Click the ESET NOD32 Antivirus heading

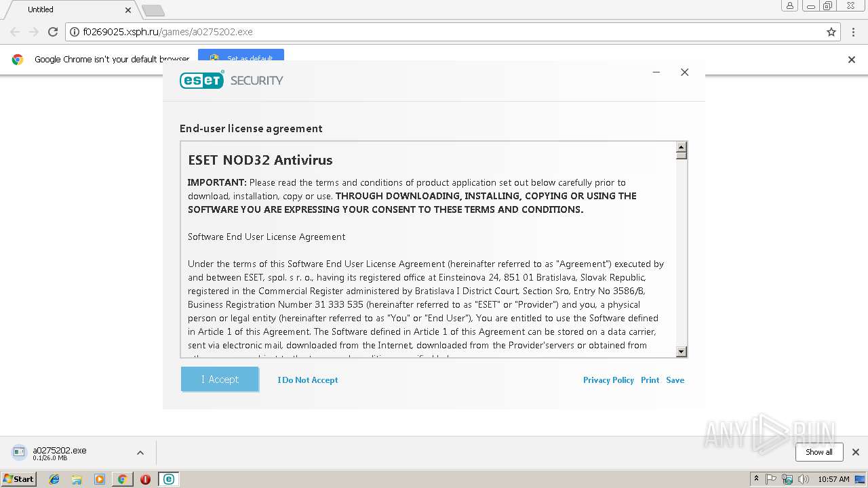click(260, 161)
